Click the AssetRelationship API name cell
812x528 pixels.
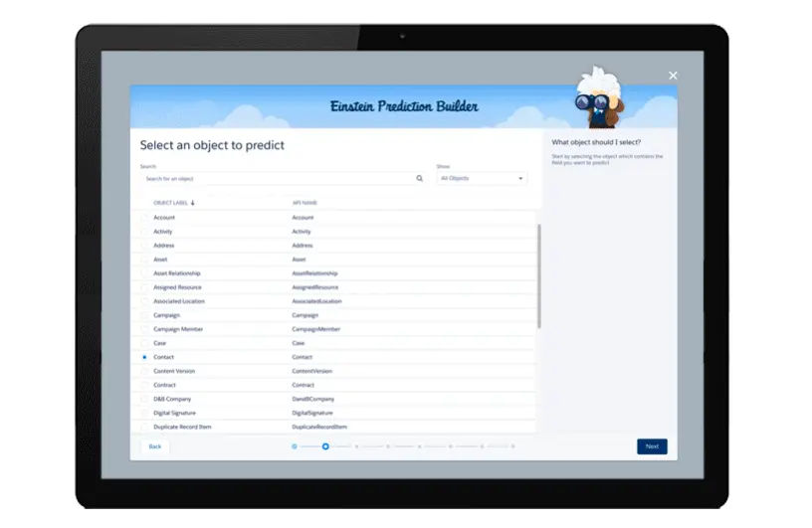[314, 273]
